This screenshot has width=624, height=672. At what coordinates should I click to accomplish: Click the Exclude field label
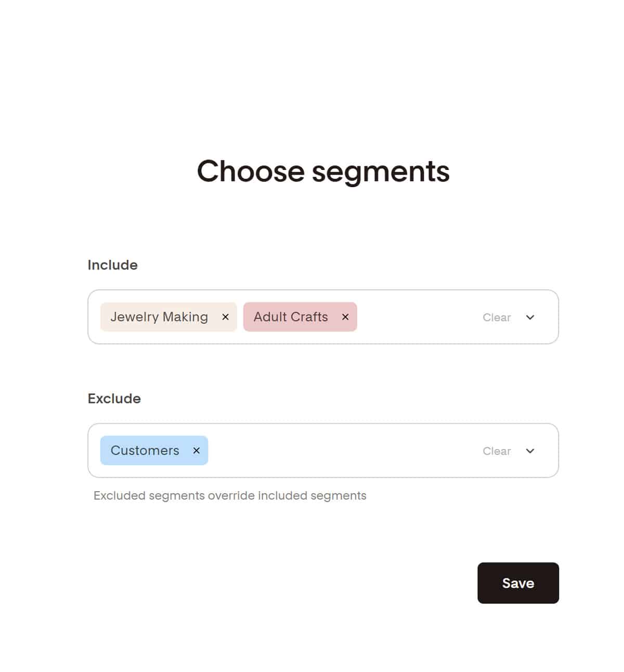pos(114,399)
